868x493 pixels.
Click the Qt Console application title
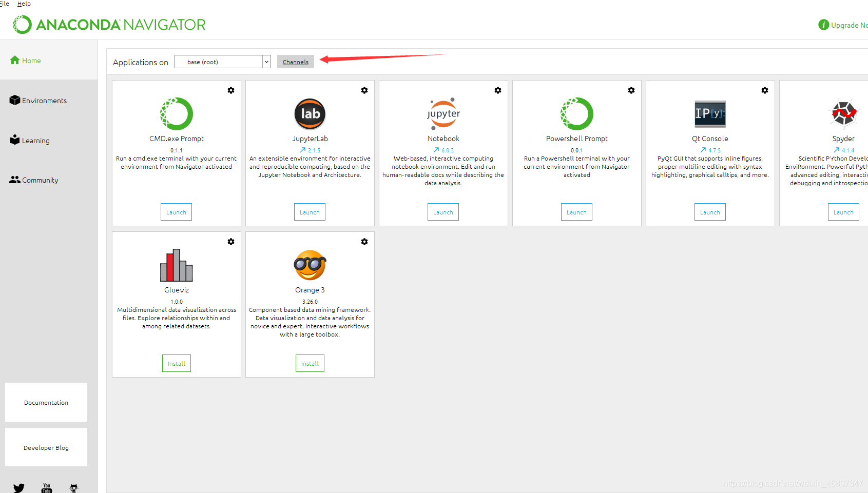point(710,139)
